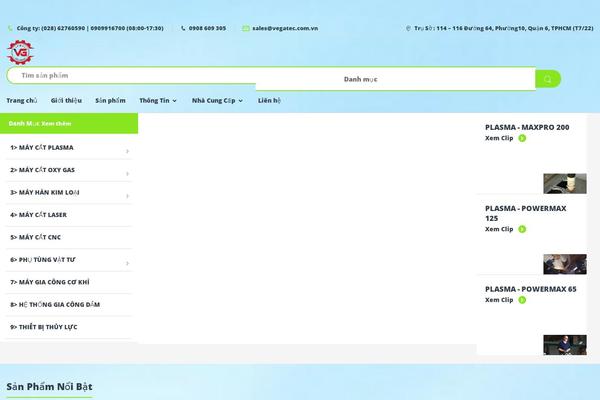The image size is (600, 400).
Task: Select the 1> MÁY CẮT PLASMA category
Action: 42,148
